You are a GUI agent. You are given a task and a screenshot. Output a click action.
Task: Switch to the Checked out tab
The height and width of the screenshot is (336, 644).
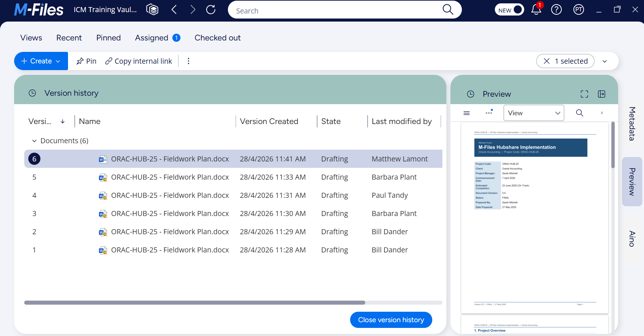[x=217, y=38]
